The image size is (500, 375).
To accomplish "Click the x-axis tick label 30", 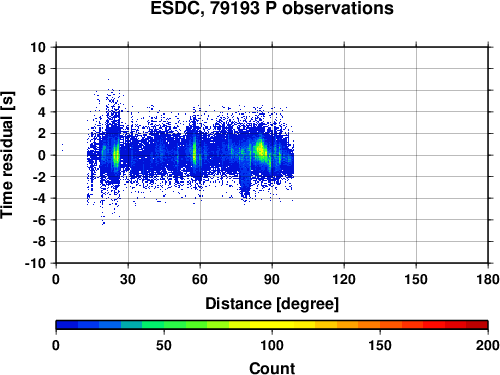I will click(x=128, y=279).
